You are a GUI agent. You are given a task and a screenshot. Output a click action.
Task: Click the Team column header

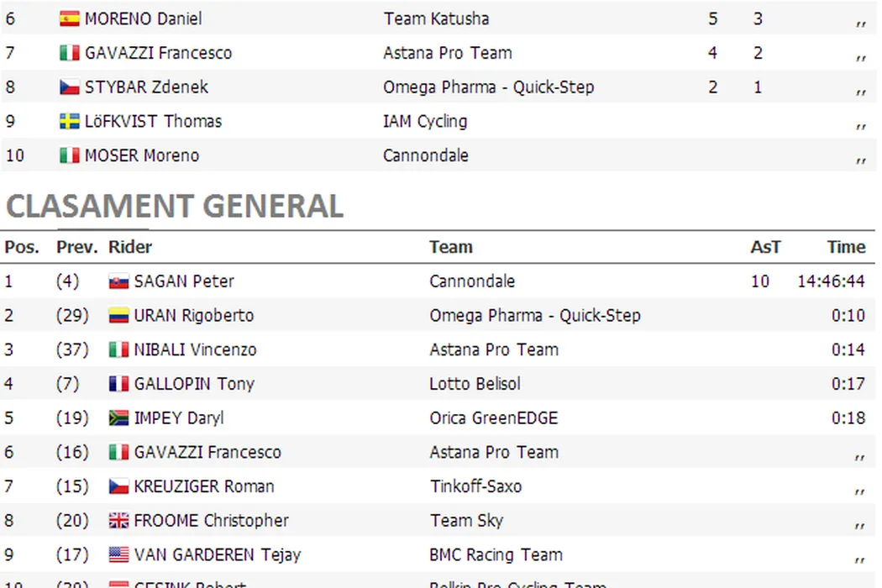(x=451, y=247)
